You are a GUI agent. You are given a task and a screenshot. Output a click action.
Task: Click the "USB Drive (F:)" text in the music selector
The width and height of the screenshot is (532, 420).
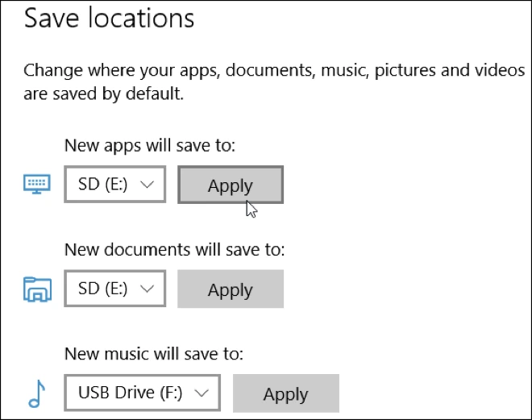[x=131, y=393]
